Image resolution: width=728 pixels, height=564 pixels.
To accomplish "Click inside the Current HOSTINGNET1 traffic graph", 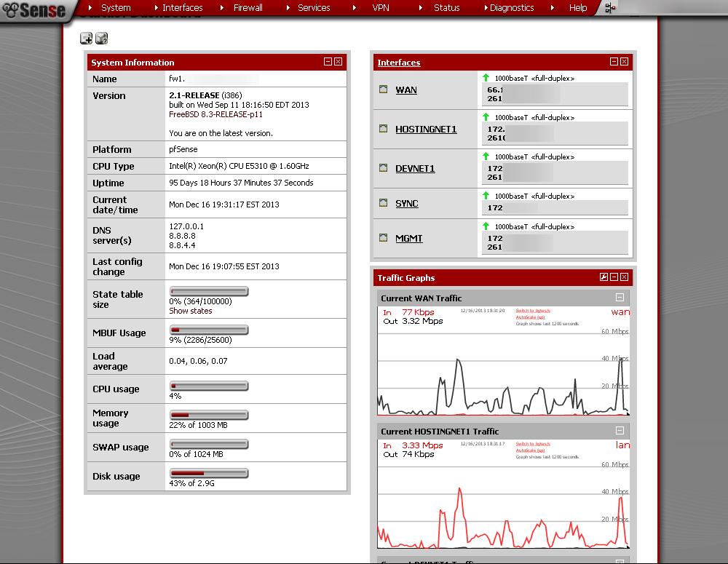I will 502,509.
